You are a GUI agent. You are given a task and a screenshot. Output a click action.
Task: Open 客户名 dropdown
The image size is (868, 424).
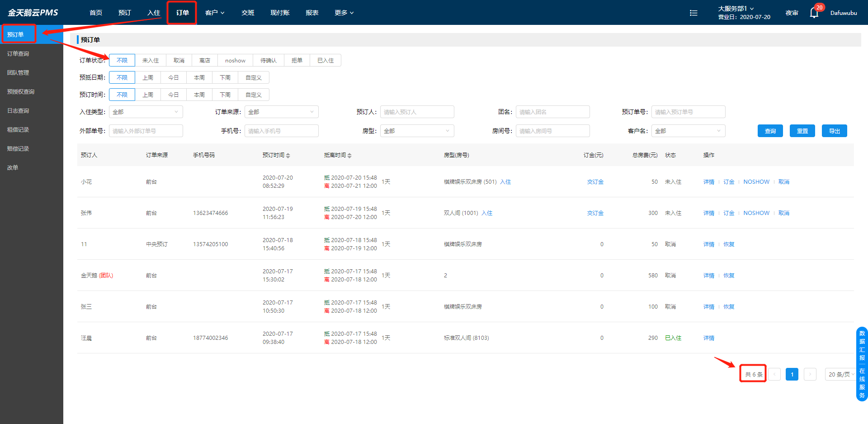click(x=689, y=131)
